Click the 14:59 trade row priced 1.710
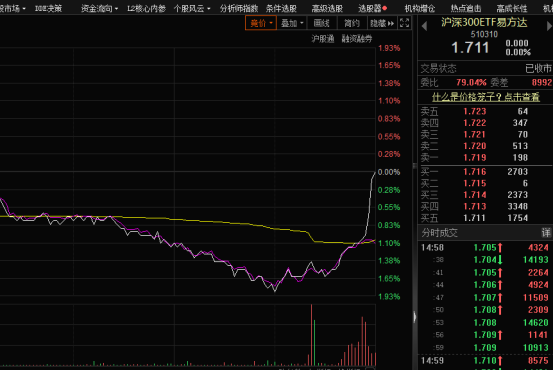This screenshot has height=370, width=554. [x=485, y=361]
